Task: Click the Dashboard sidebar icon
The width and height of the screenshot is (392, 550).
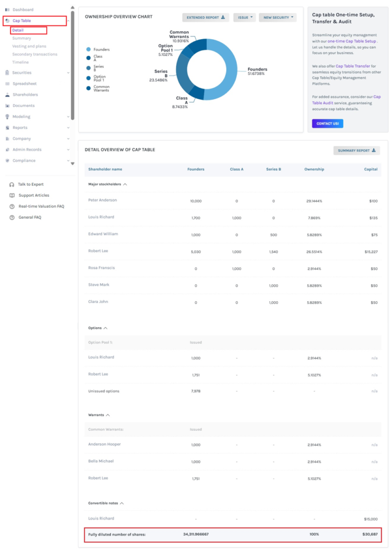Action: (8, 10)
